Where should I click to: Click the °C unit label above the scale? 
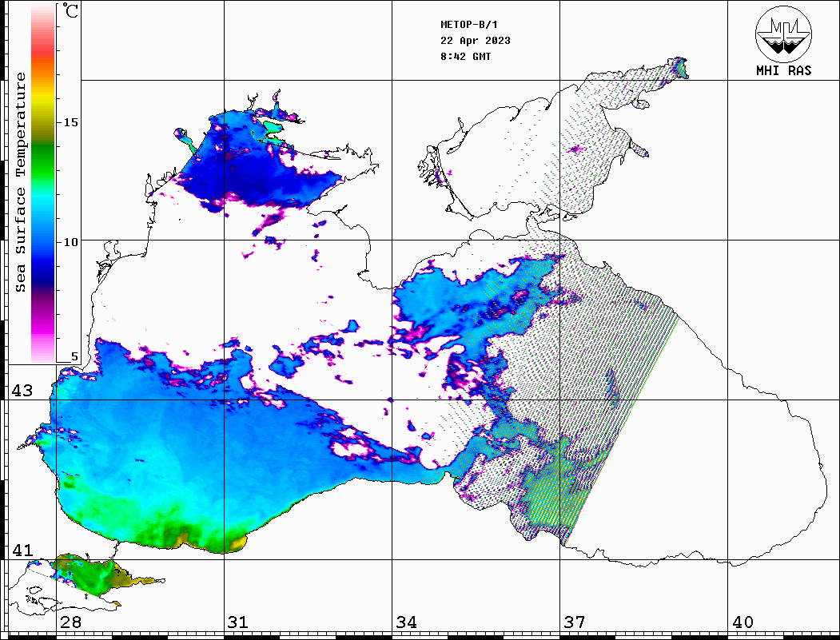tap(72, 12)
